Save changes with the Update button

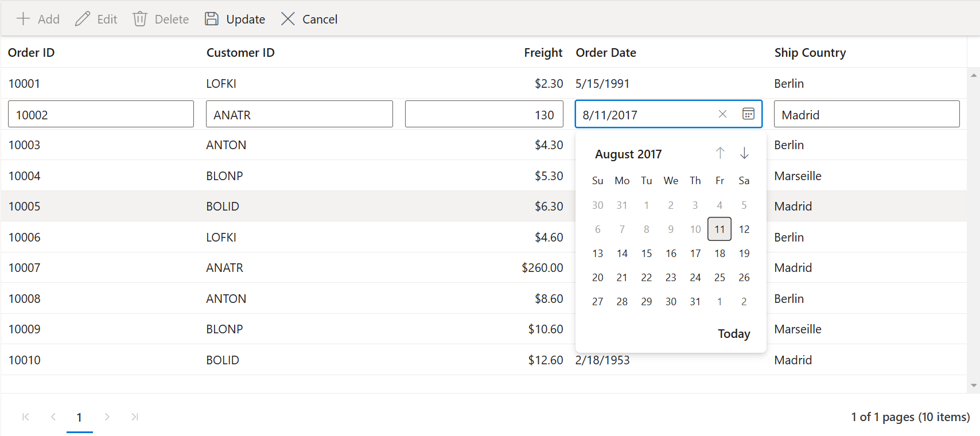235,19
